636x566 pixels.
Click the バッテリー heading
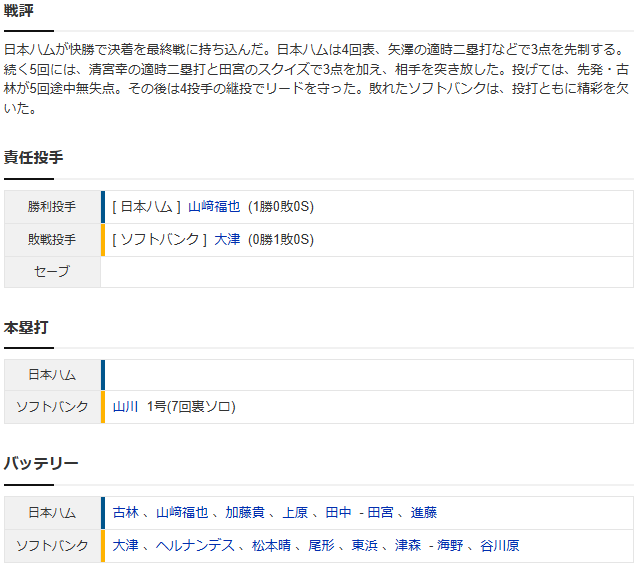coord(41,463)
